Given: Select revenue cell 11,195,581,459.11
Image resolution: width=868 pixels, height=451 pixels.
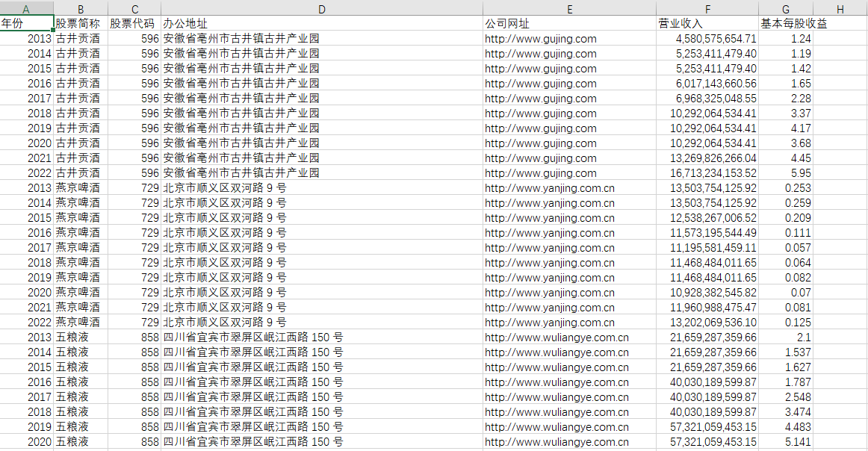Looking at the screenshot, I should tap(707, 248).
